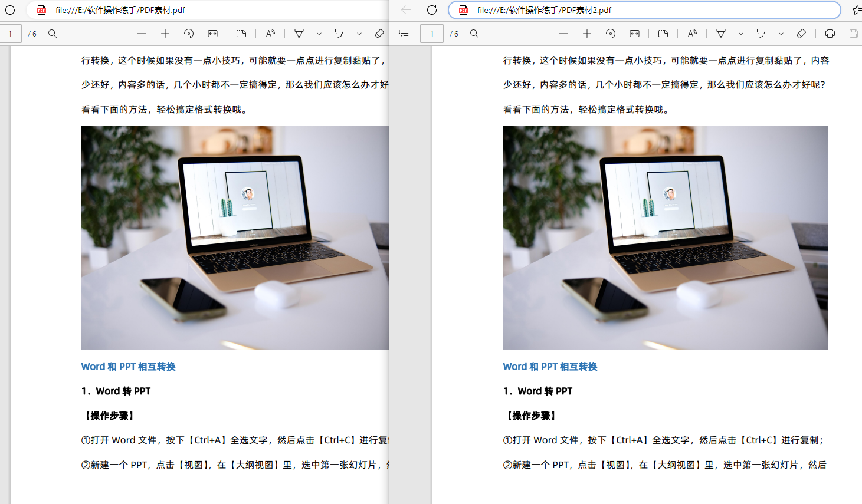Click the step "②新建一个 PPT" line in right PDF
Screen dimensions: 862x504
tap(665, 465)
